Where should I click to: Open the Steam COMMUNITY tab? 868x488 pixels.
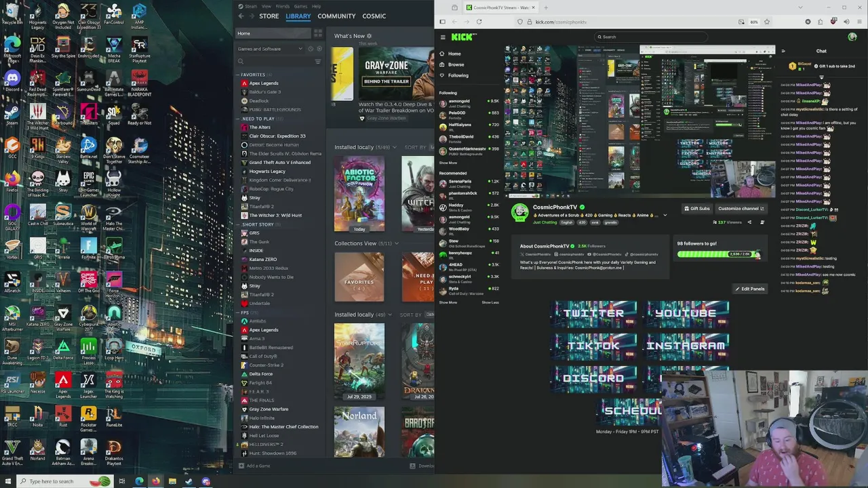[336, 16]
